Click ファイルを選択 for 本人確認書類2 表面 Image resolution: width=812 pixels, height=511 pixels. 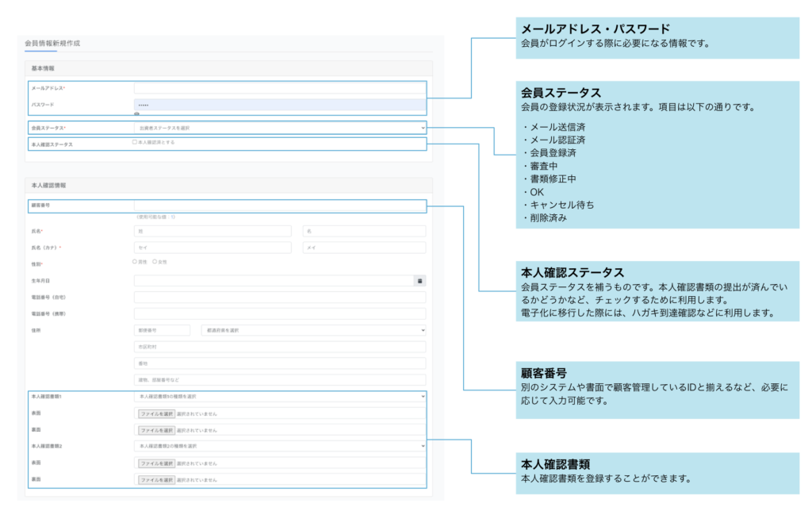click(x=156, y=463)
